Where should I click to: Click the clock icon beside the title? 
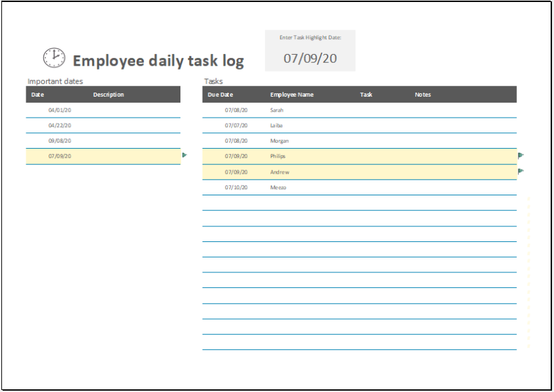pos(54,58)
